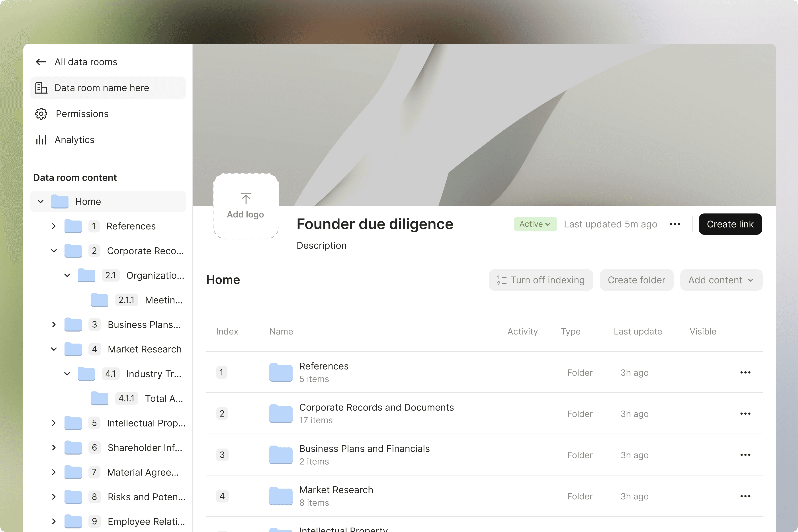
Task: Open the Active status dropdown
Action: [535, 224]
